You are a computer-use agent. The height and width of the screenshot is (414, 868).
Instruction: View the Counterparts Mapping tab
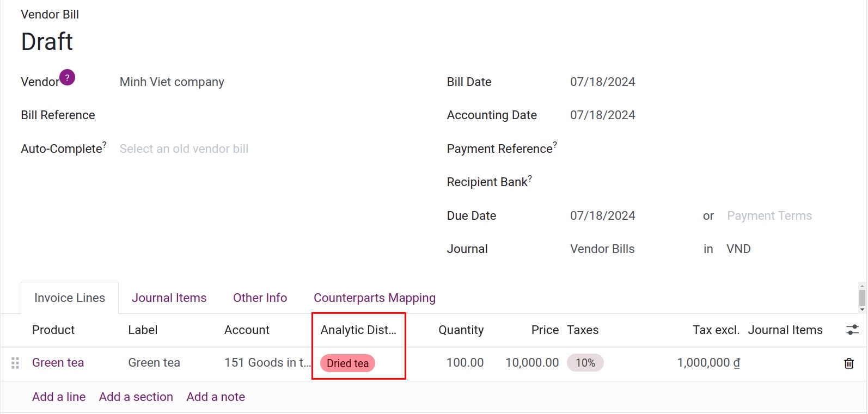point(374,298)
